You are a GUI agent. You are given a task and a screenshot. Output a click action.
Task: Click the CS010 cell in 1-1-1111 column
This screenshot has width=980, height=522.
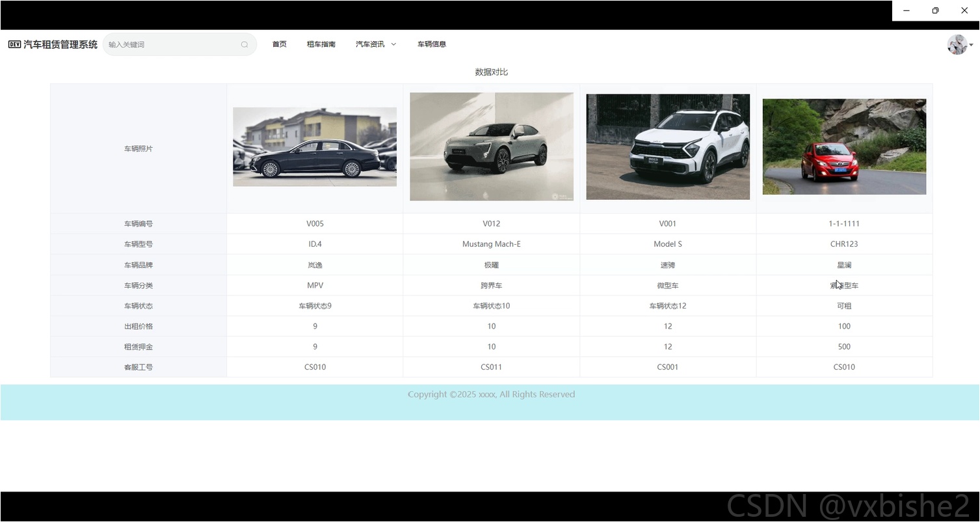tap(844, 368)
